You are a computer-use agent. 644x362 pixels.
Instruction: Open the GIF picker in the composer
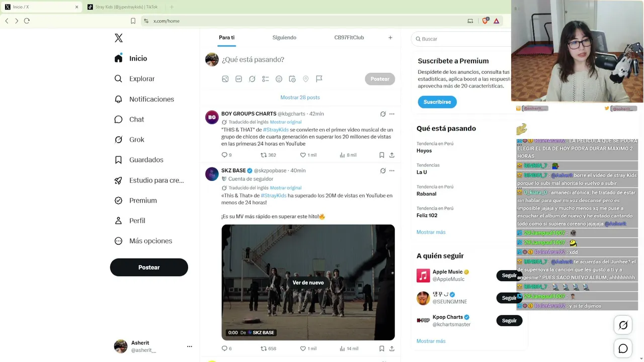[238, 79]
